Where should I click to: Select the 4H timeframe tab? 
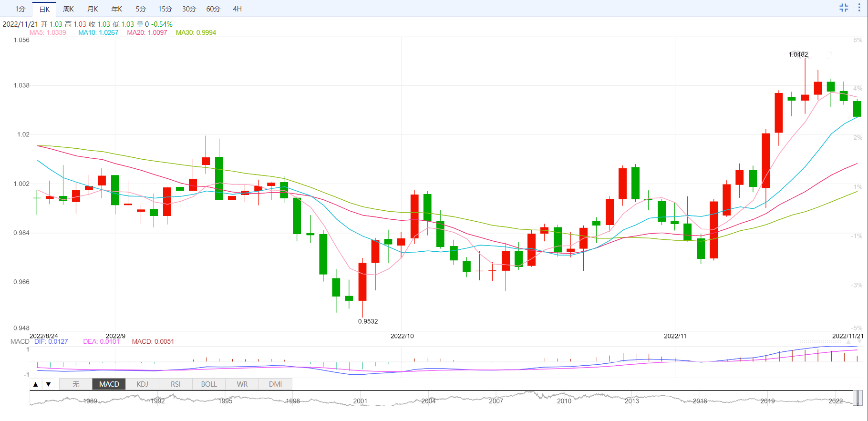tap(237, 9)
